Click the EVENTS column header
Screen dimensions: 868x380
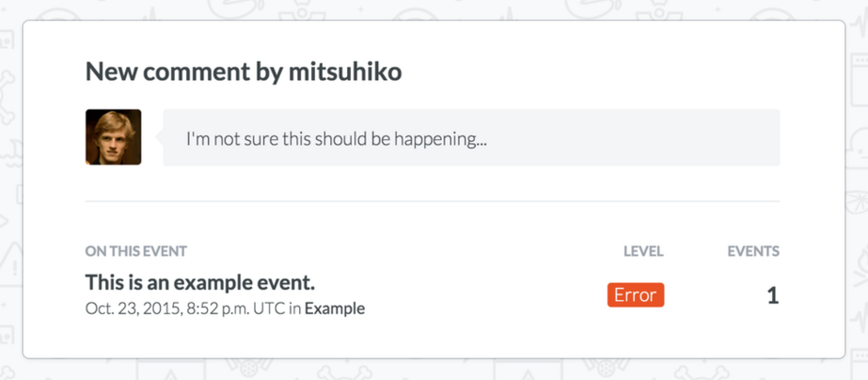[753, 251]
